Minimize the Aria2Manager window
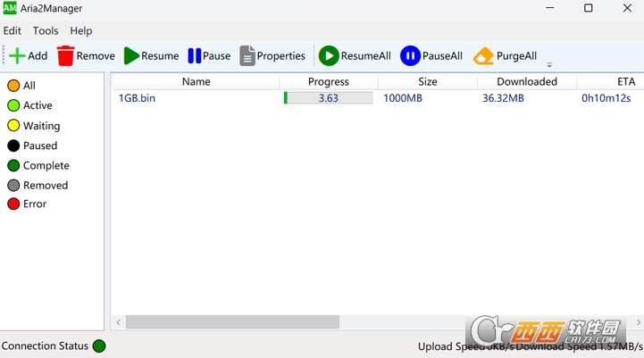This screenshot has width=644, height=358. pyautogui.click(x=550, y=8)
